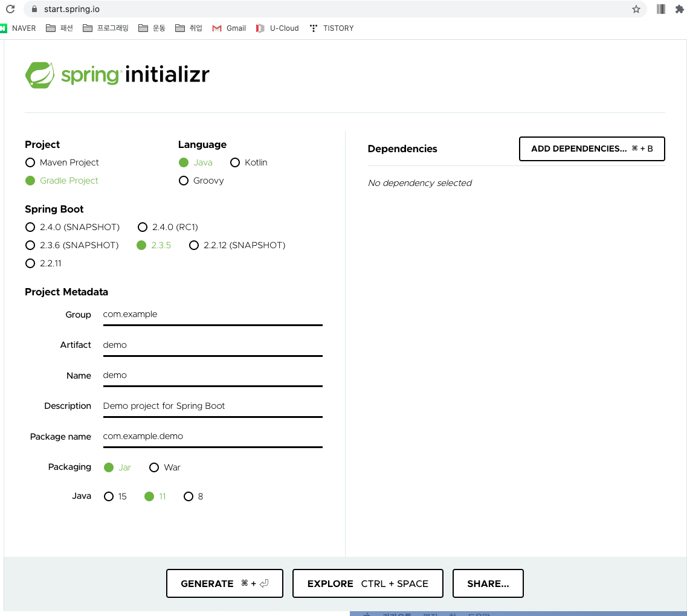The width and height of the screenshot is (687, 616).
Task: Click the padlock site info icon
Action: coord(34,8)
